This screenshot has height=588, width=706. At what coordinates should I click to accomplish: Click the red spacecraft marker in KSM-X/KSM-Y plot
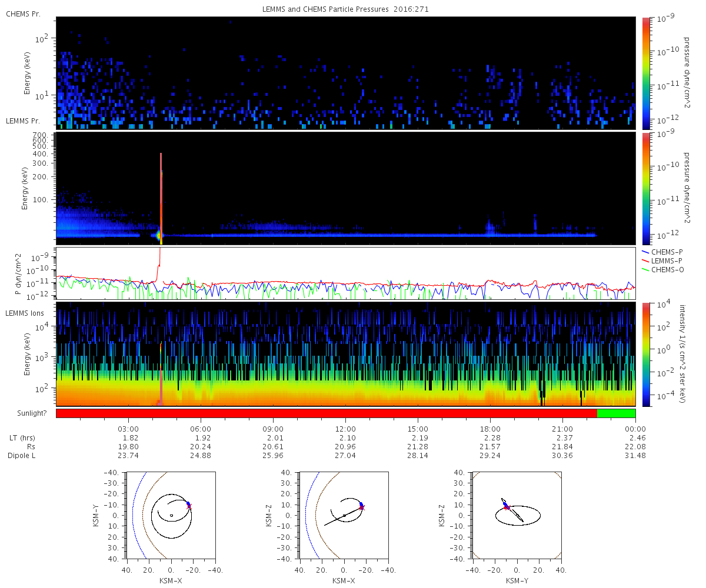(189, 507)
